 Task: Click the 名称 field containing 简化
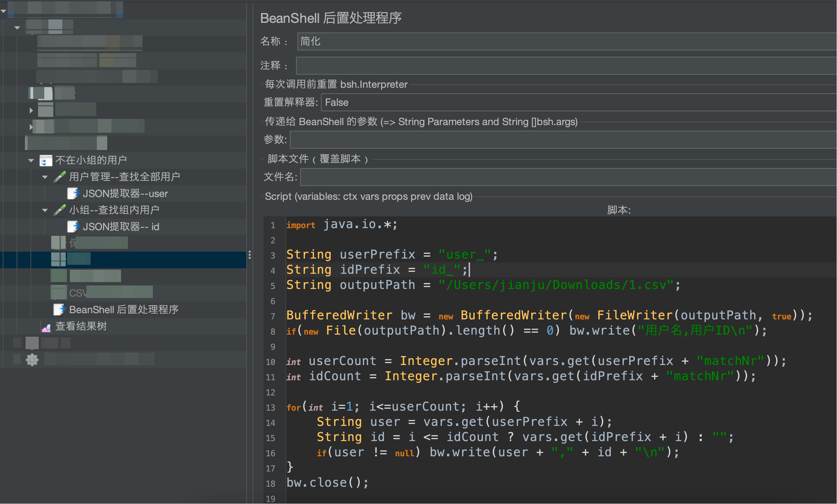pos(567,41)
